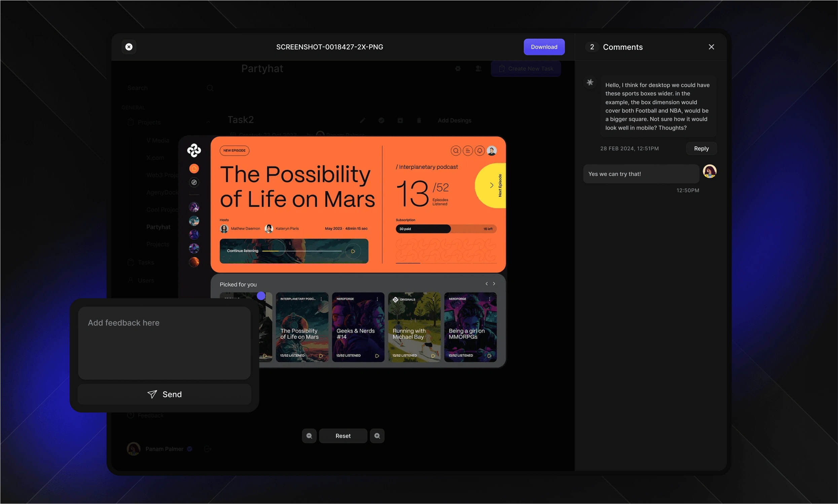Reset the image zoom level

coord(342,436)
